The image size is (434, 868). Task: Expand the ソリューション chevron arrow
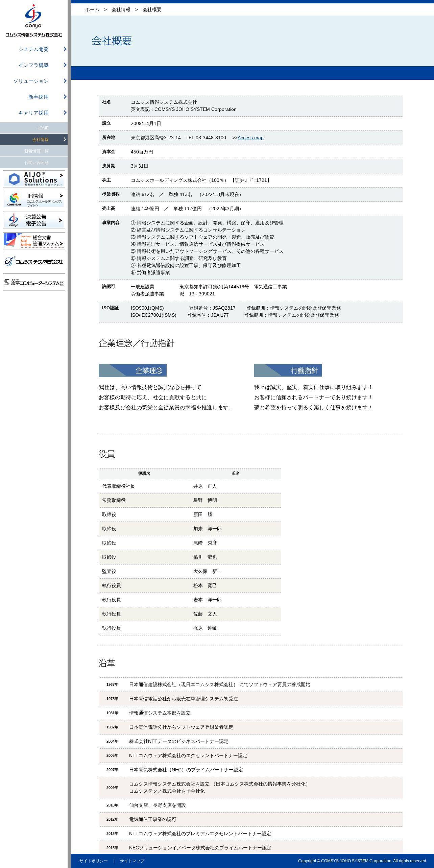(65, 81)
